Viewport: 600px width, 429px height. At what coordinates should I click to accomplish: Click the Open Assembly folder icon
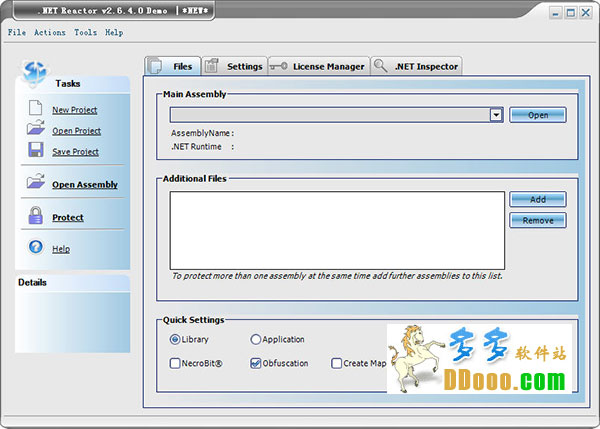click(36, 181)
